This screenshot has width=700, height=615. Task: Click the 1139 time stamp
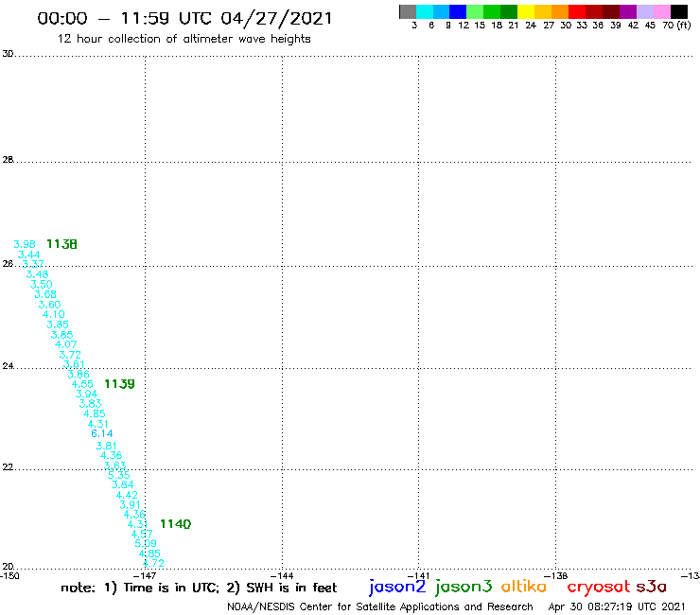tap(119, 383)
